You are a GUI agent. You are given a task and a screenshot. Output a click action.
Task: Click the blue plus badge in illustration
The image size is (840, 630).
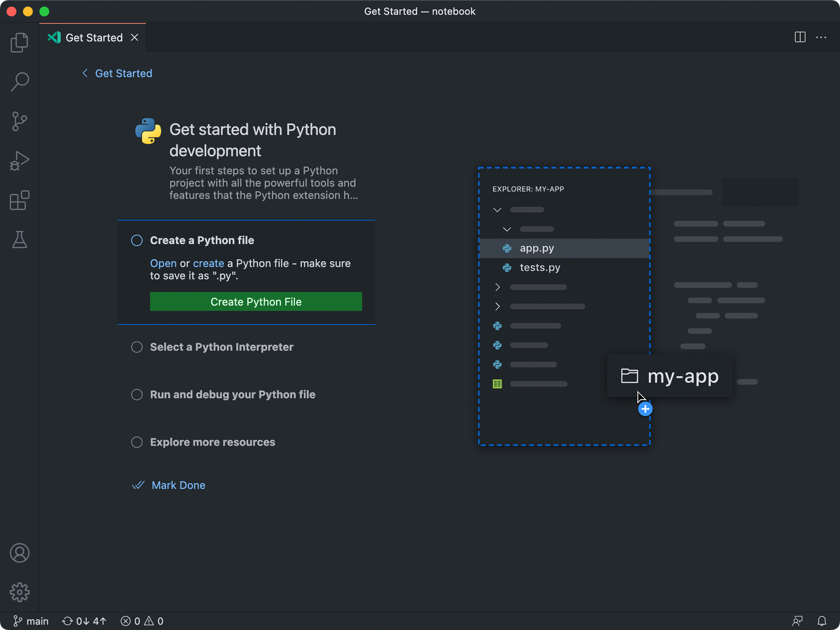(x=645, y=409)
